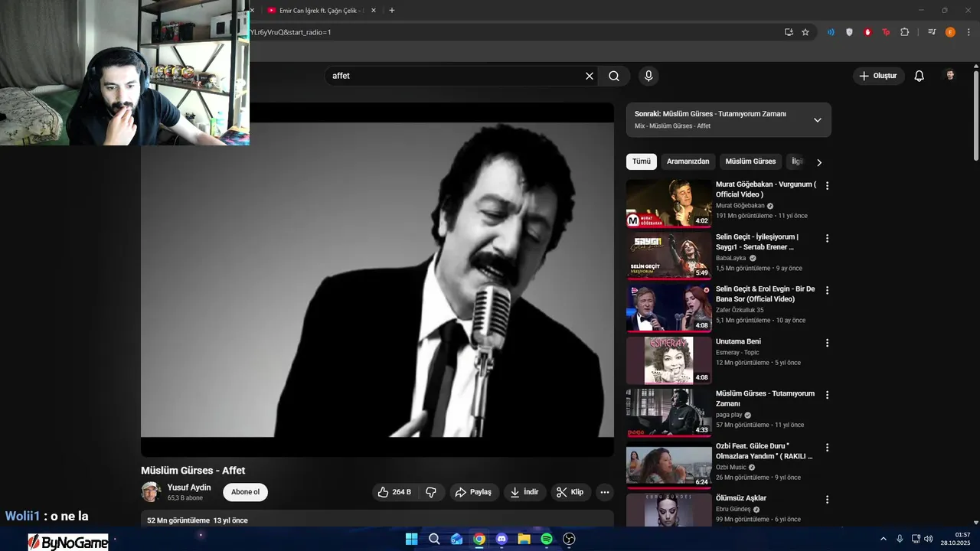Open the Yusuf Aydin channel link
This screenshot has width=980, height=551.
coord(189,487)
